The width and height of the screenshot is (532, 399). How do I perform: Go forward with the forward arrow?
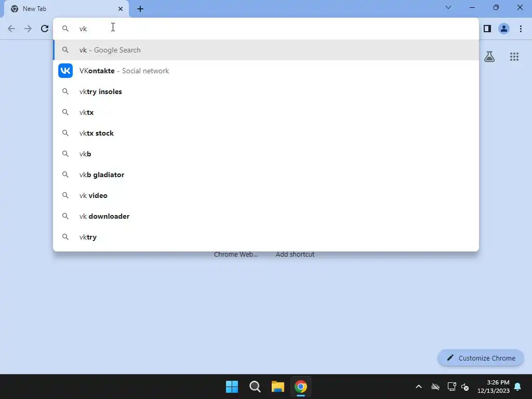pos(28,29)
